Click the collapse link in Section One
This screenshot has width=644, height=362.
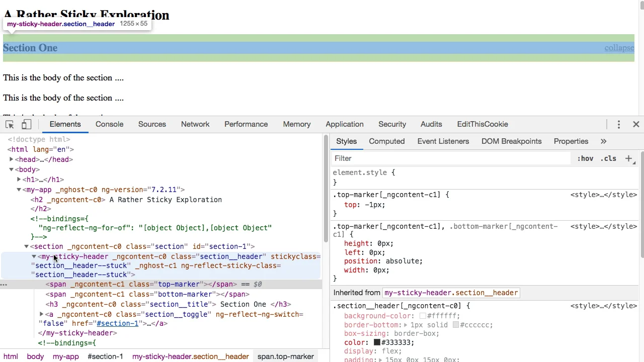[x=619, y=48]
